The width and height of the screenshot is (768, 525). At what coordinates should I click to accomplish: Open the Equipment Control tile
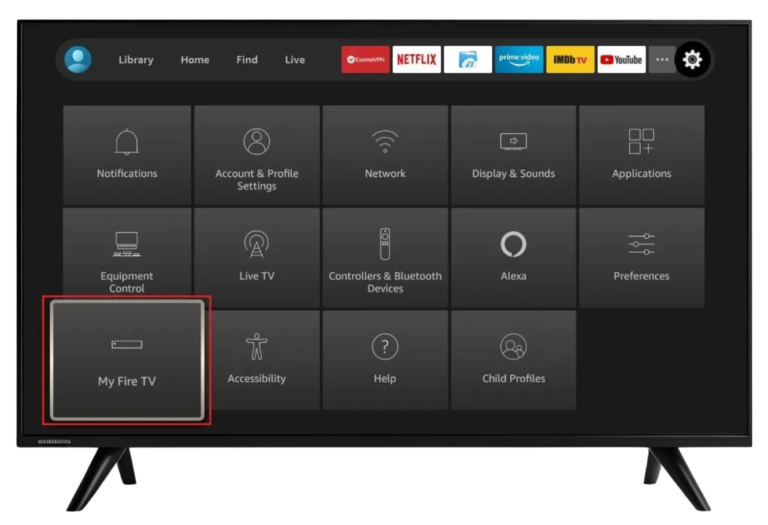pos(127,252)
